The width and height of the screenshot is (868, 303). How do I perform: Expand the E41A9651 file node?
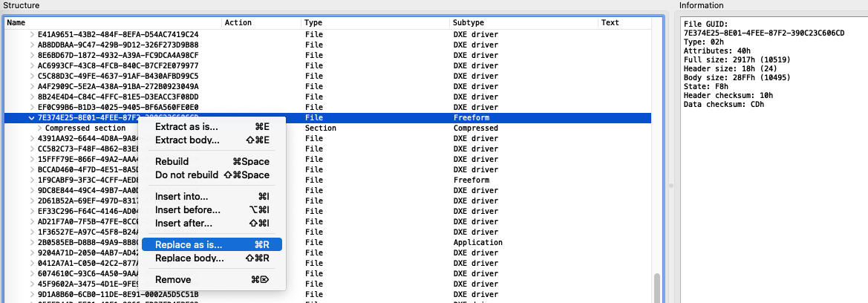[31, 34]
